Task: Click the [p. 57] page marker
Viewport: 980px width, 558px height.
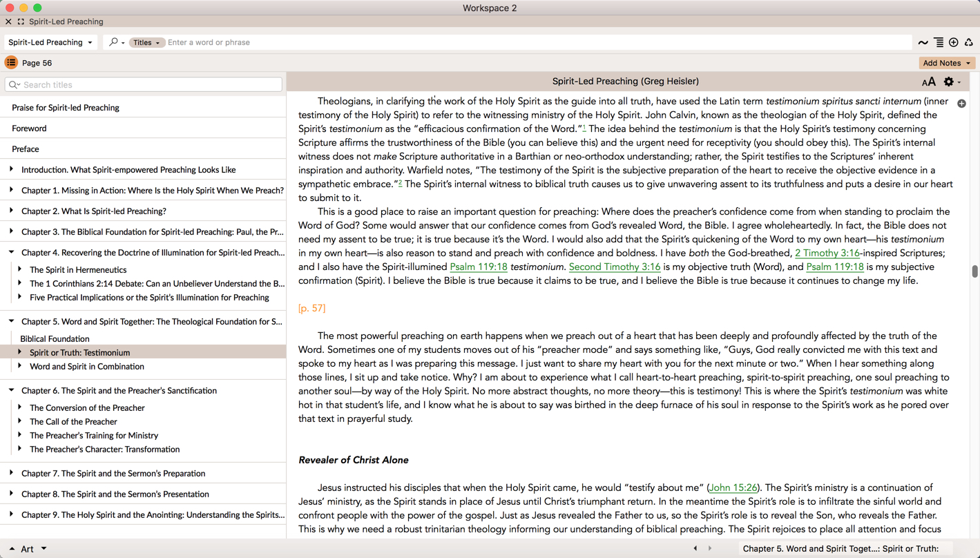Action: point(311,309)
